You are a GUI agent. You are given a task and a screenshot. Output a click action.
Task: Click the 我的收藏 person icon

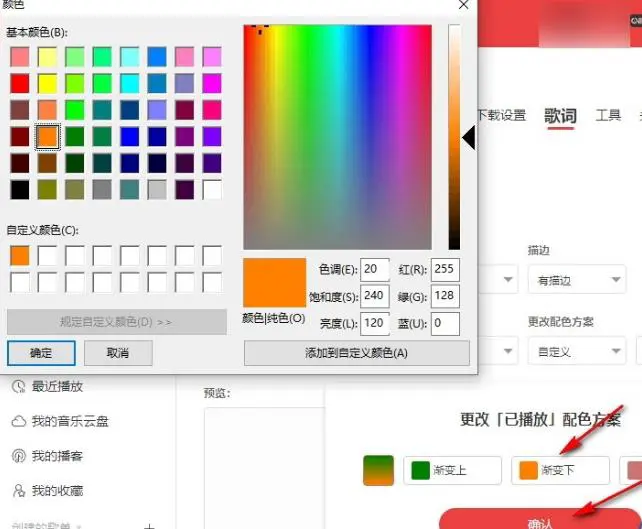18,491
